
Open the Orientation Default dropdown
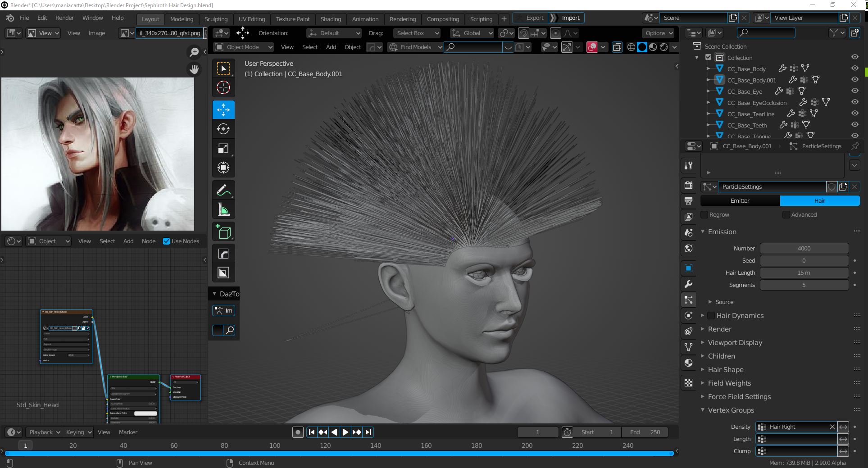pyautogui.click(x=334, y=33)
